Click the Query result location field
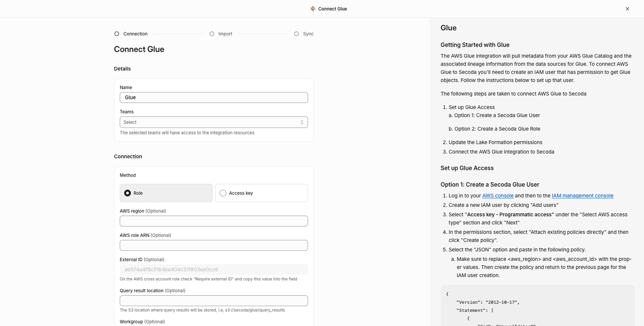644x326 pixels. pos(214,301)
